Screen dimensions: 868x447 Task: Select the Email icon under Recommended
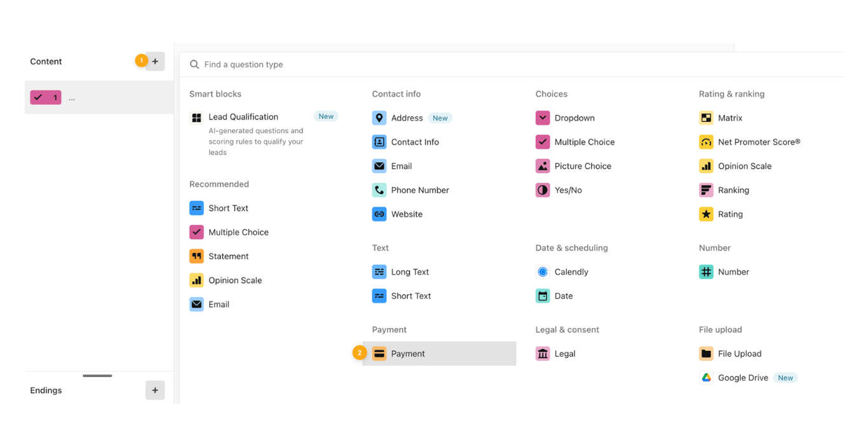pyautogui.click(x=196, y=305)
